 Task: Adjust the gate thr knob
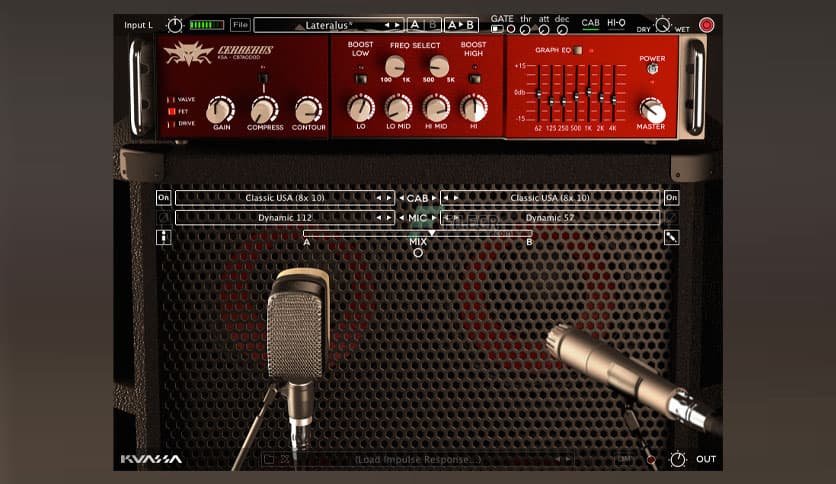[525, 30]
